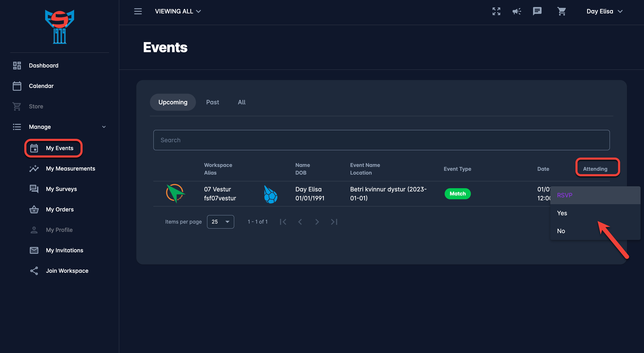Image resolution: width=644 pixels, height=353 pixels.
Task: Select Yes in attending dropdown
Action: coord(562,213)
